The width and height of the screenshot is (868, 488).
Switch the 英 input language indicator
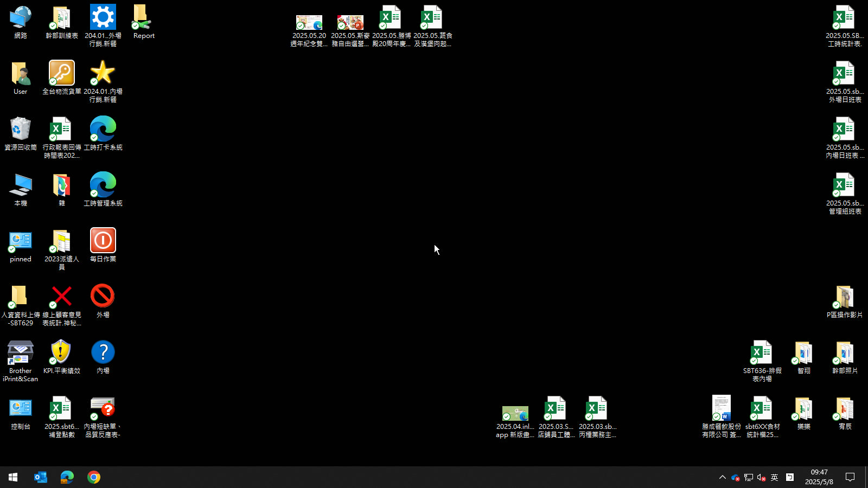pyautogui.click(x=775, y=477)
